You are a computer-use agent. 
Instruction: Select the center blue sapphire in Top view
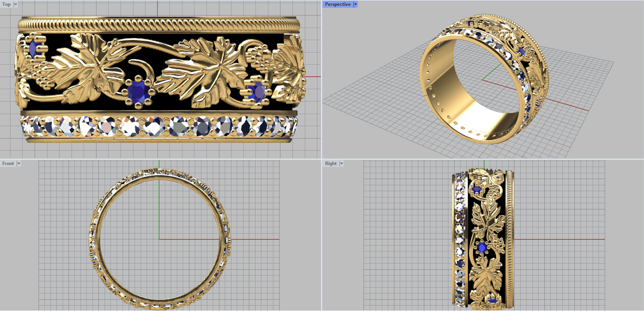[138, 91]
